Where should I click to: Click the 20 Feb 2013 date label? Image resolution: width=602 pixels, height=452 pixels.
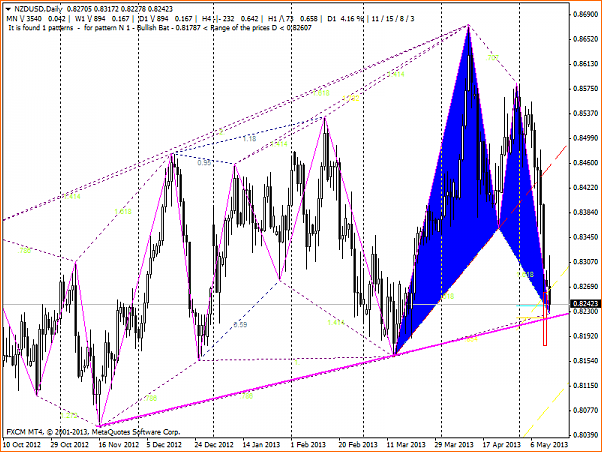358,445
